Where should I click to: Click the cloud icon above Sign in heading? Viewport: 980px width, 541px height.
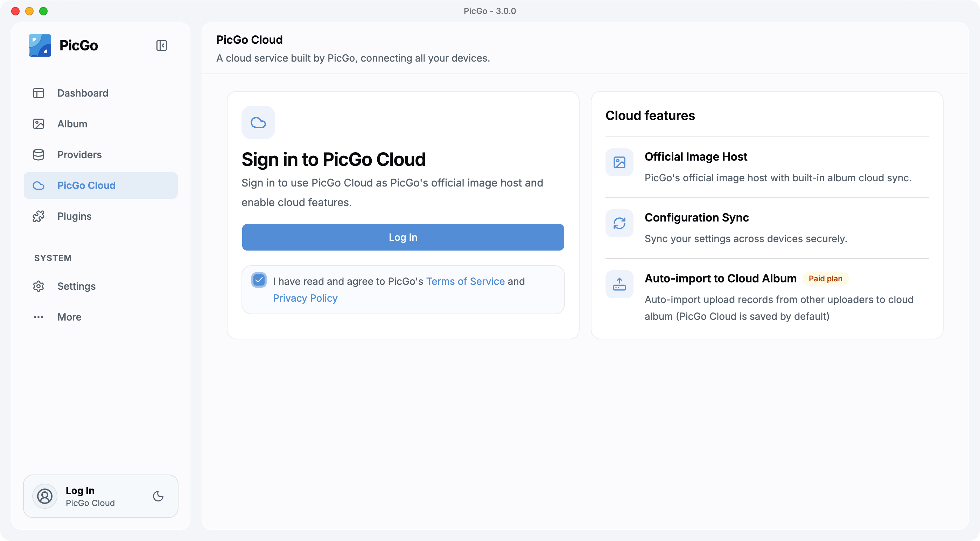pos(258,122)
